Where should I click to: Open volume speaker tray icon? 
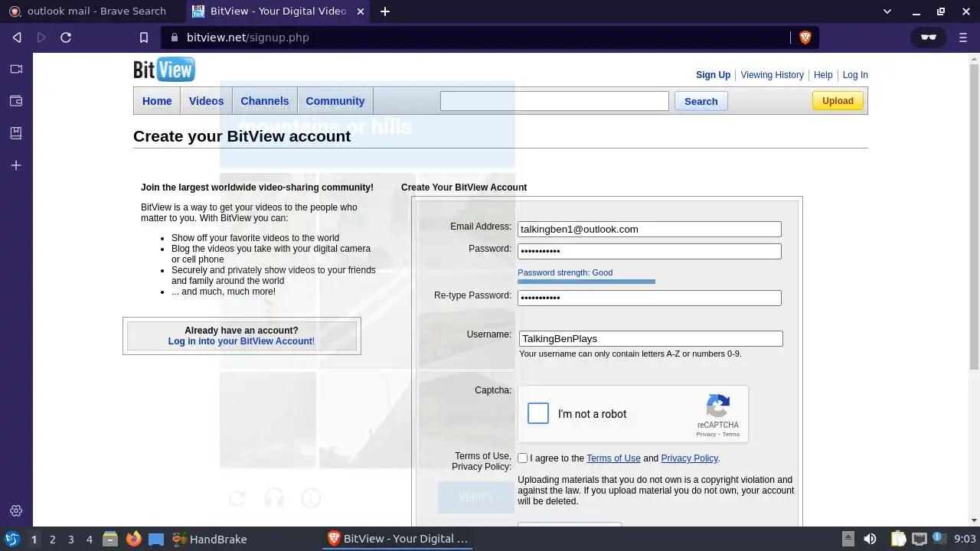tap(870, 539)
